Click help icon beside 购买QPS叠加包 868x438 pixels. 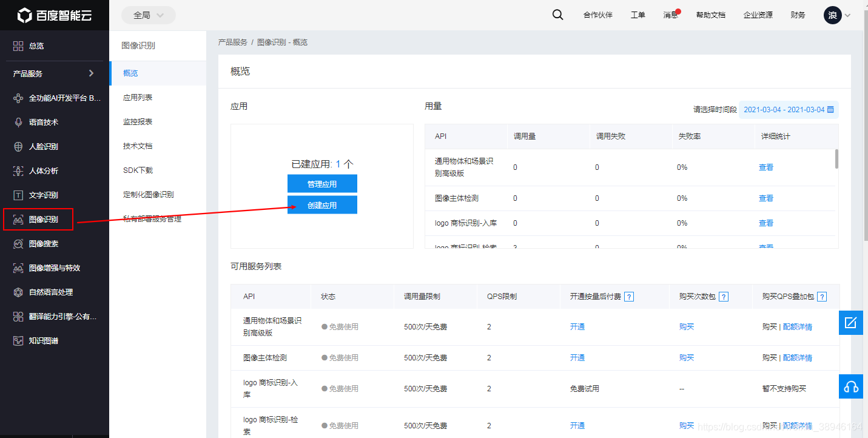[822, 297]
